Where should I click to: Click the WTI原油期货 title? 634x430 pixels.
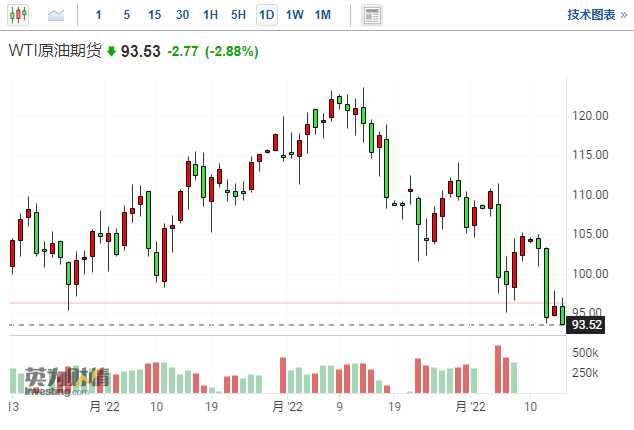(56, 51)
